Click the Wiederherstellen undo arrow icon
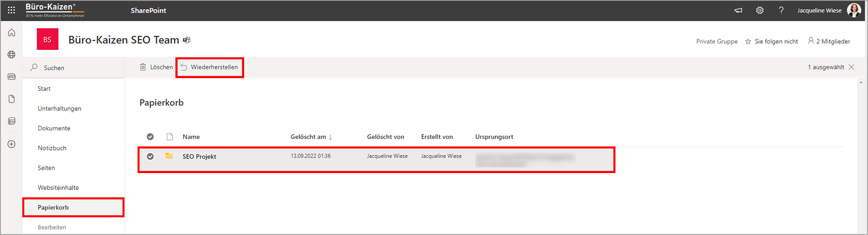The height and width of the screenshot is (235, 868). [x=183, y=67]
